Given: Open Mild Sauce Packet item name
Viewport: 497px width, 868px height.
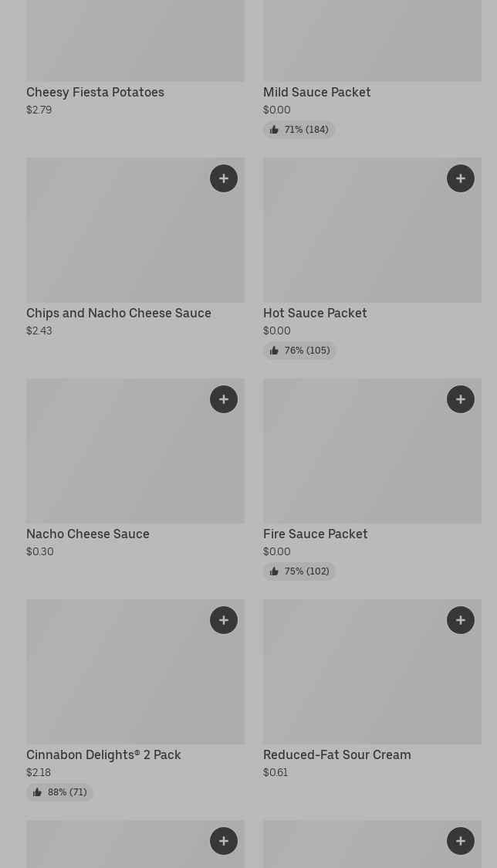Looking at the screenshot, I should 316,92.
